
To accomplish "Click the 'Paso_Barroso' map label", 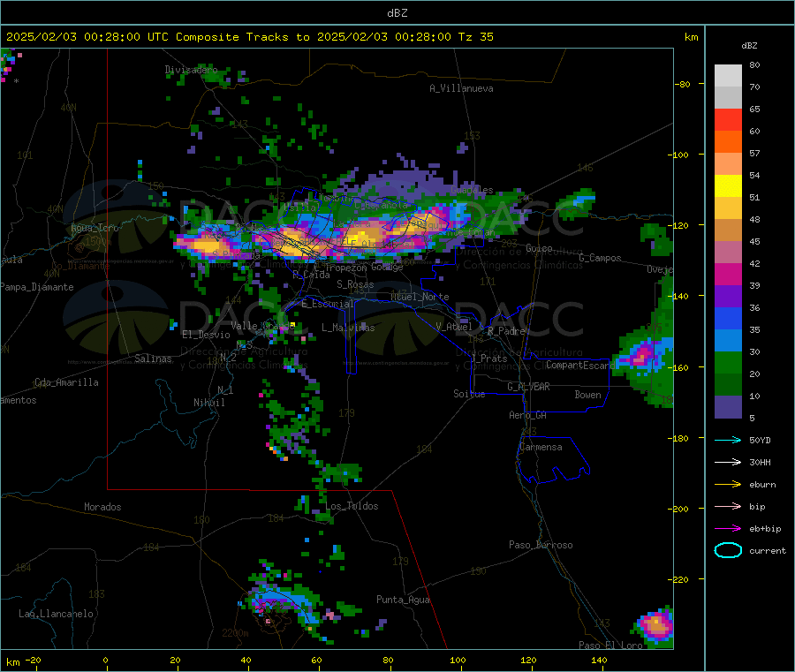I will click(541, 545).
